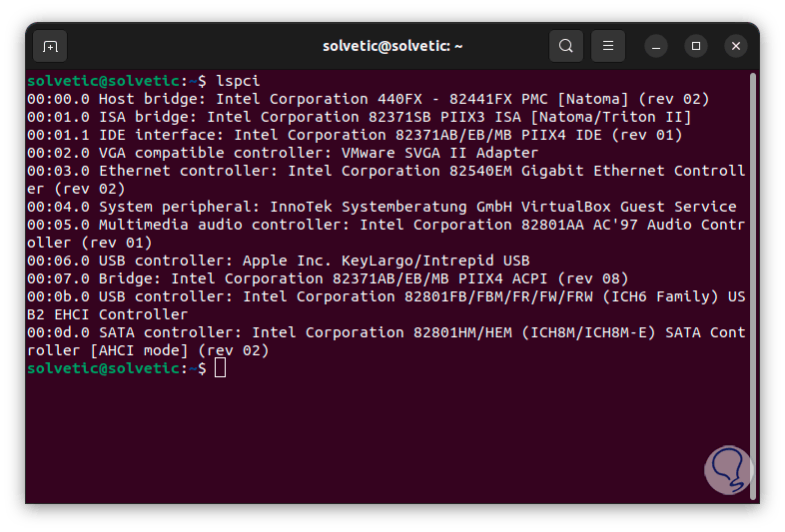
Task: Click the typed lspci command
Action: pyautogui.click(x=238, y=81)
